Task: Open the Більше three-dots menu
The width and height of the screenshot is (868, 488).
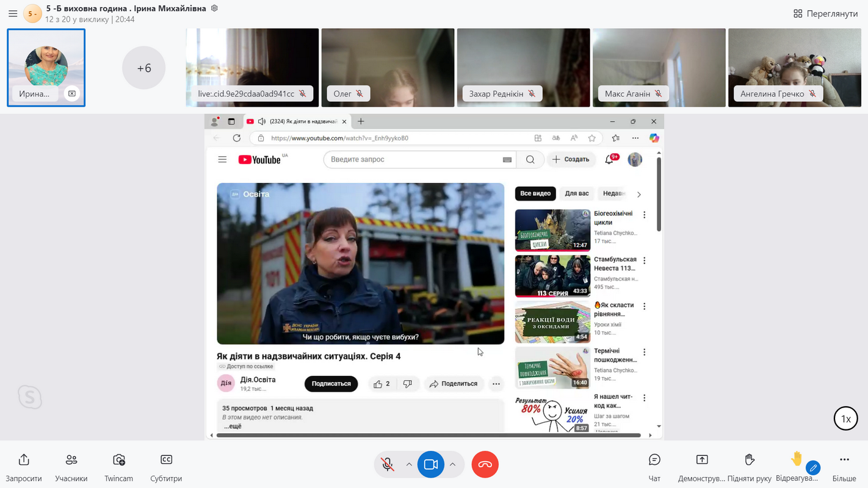Action: pyautogui.click(x=844, y=466)
